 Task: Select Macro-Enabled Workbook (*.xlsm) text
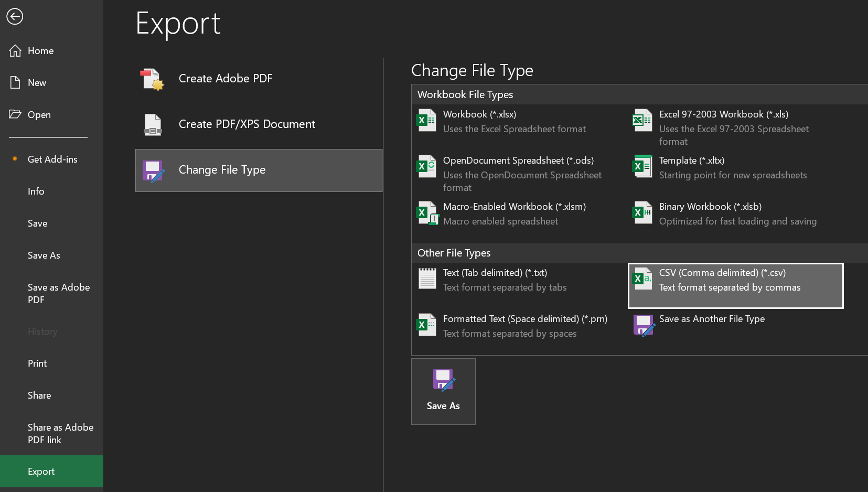tap(515, 207)
